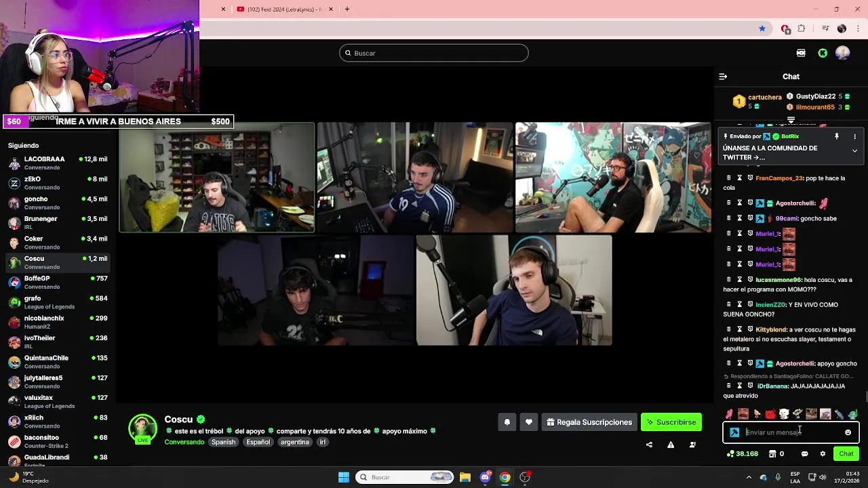Image resolution: width=868 pixels, height=488 pixels.
Task: Click the green Chat send button
Action: click(x=846, y=454)
